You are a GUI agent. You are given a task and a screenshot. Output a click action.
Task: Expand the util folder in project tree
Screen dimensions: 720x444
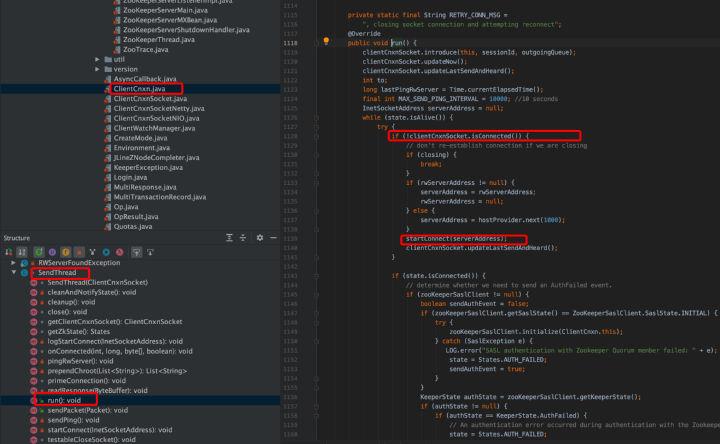pos(97,59)
